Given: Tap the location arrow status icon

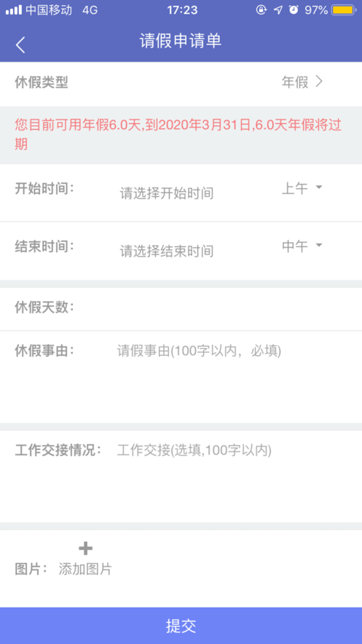Looking at the screenshot, I should [278, 10].
